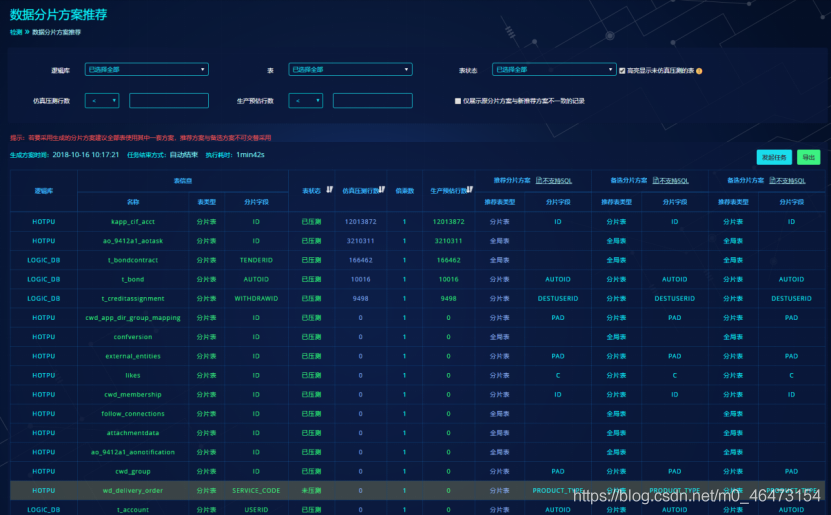Click the TENDERID shard field cell
Viewport: 831px width, 515px height.
click(x=256, y=260)
